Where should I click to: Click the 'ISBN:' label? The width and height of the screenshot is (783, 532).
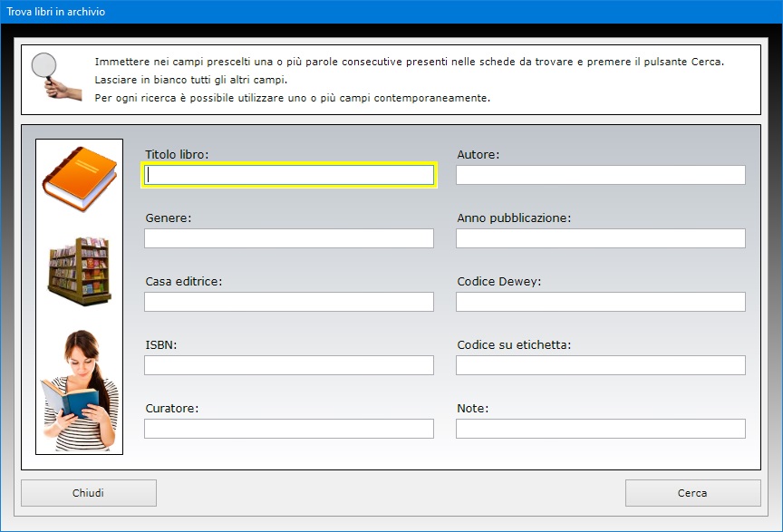pyautogui.click(x=160, y=344)
